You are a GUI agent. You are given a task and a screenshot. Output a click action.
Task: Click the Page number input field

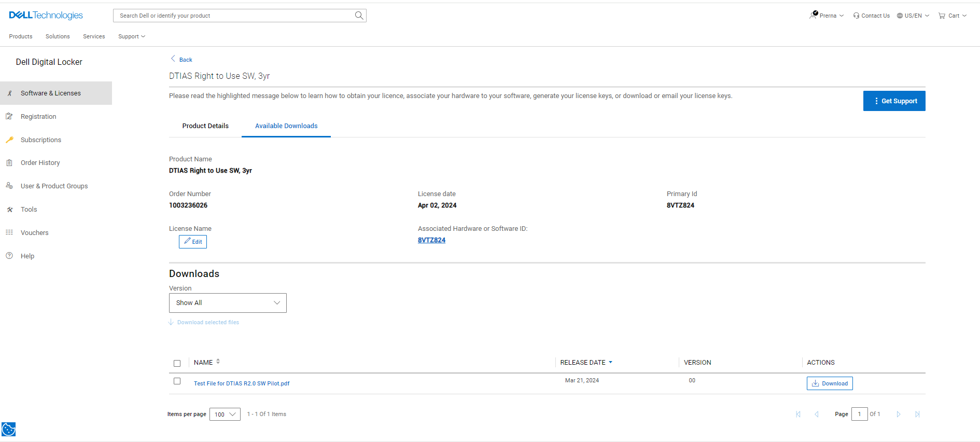coord(859,414)
